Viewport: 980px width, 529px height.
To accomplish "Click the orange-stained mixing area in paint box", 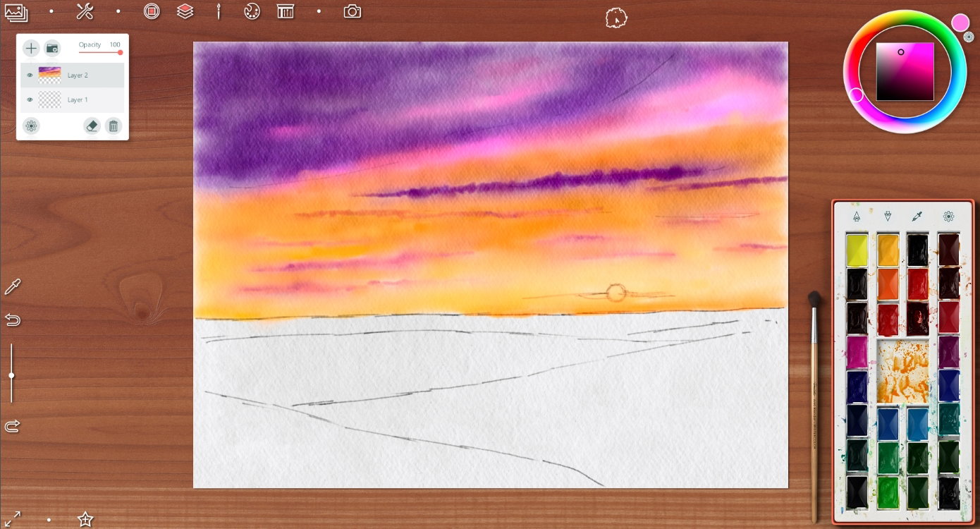I will 903,371.
